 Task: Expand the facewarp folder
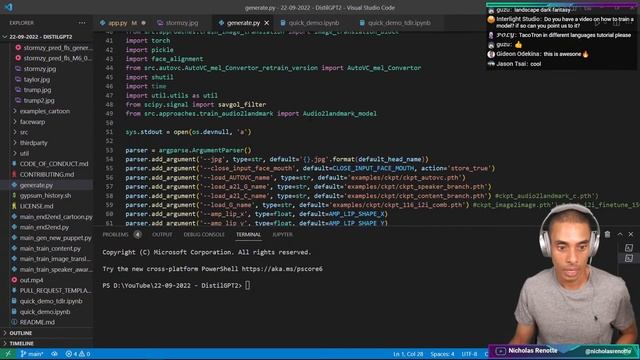point(32,122)
